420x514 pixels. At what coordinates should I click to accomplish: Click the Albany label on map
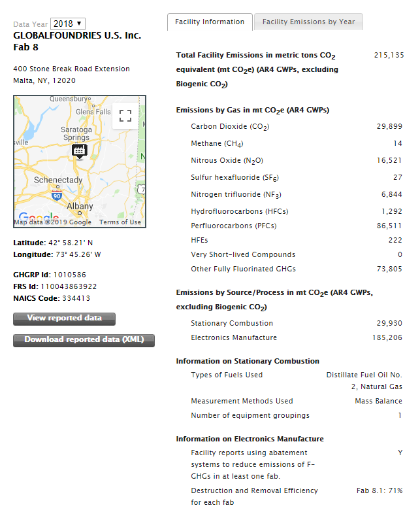click(80, 206)
